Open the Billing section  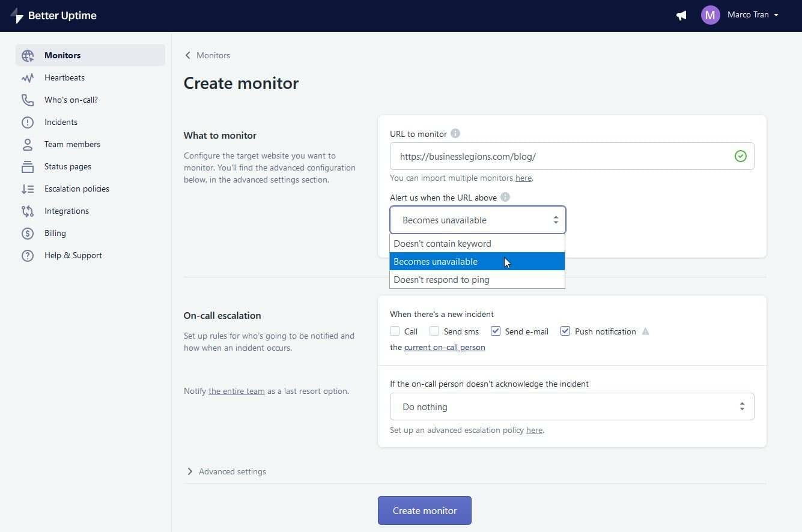tap(55, 233)
